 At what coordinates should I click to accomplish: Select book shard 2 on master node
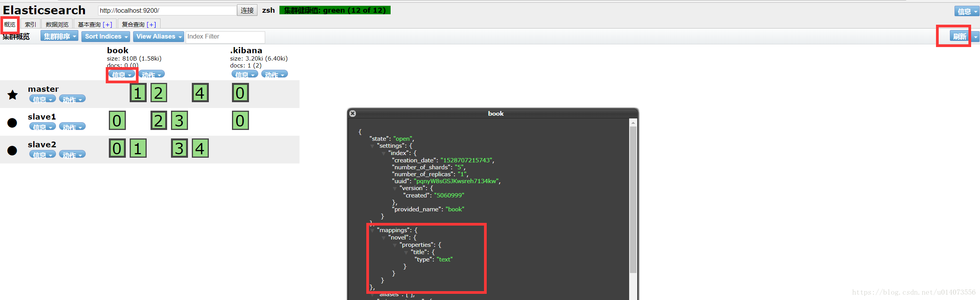[x=159, y=93]
